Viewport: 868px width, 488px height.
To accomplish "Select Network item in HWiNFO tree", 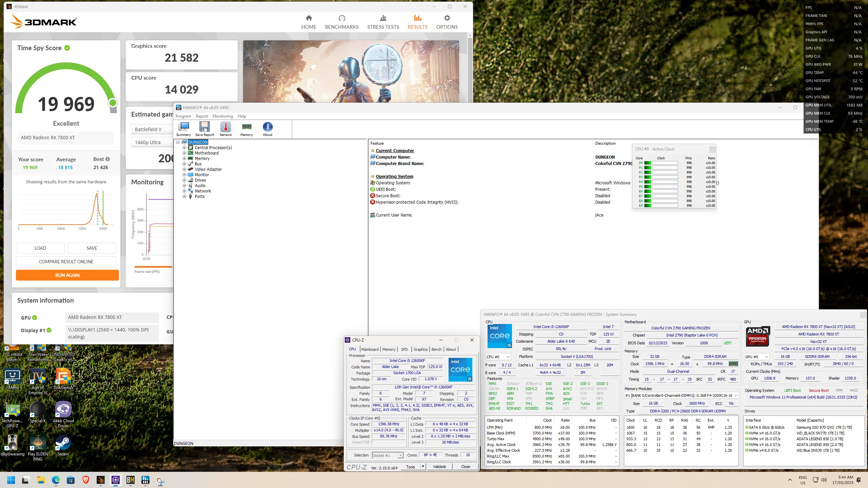I will tap(203, 191).
